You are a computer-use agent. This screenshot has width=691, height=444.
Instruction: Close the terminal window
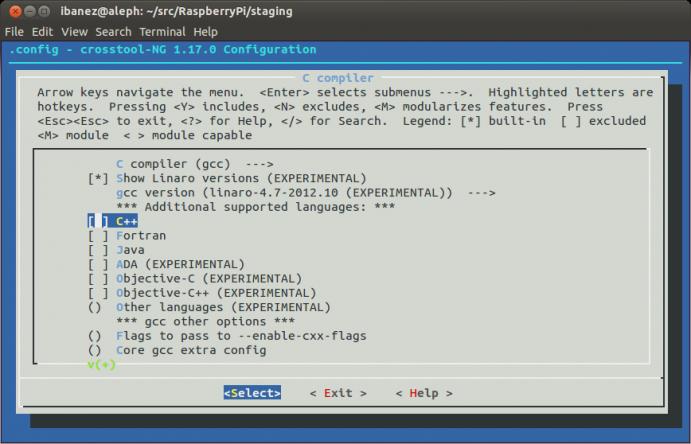tap(15, 11)
